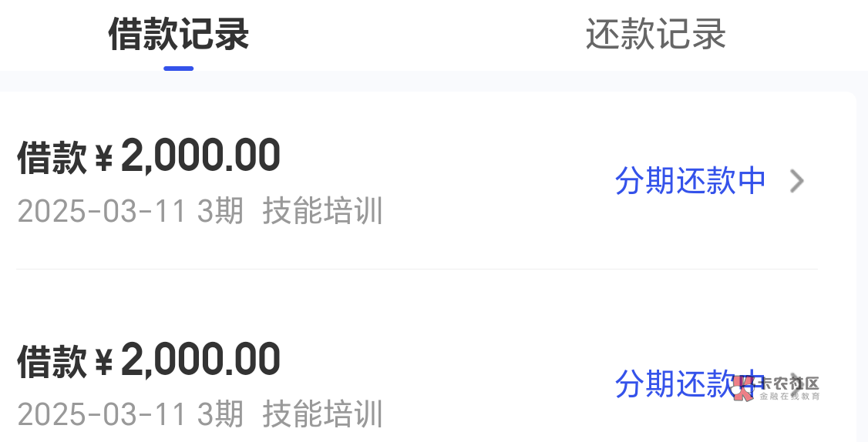
Task: Switch to the 借款记录 tab
Action: pyautogui.click(x=178, y=35)
